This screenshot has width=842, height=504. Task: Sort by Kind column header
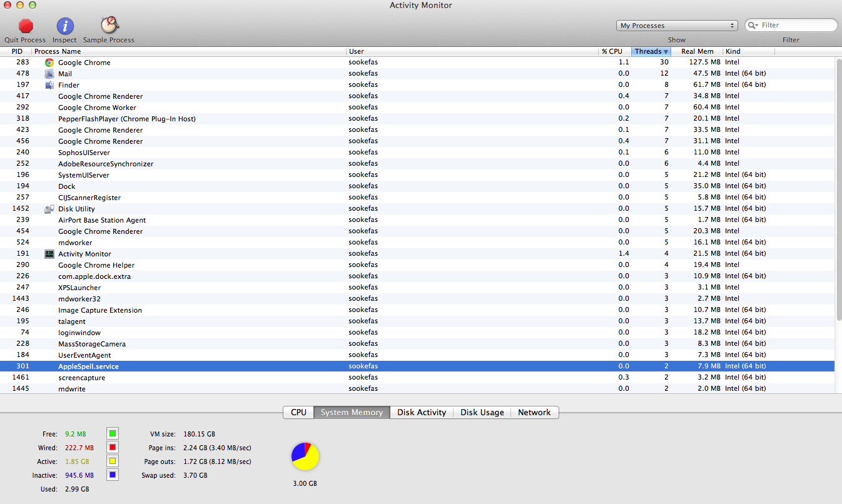point(749,51)
